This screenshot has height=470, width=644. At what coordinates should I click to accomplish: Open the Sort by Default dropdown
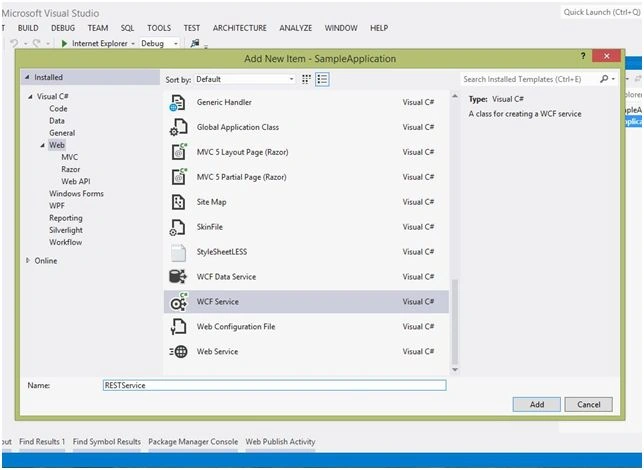tap(244, 79)
